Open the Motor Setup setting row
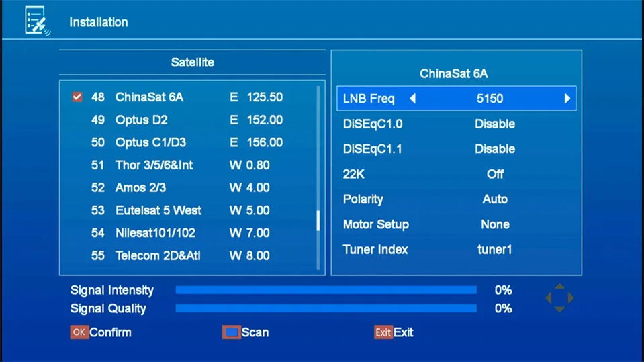Viewport: 644px width, 362px height. point(456,224)
